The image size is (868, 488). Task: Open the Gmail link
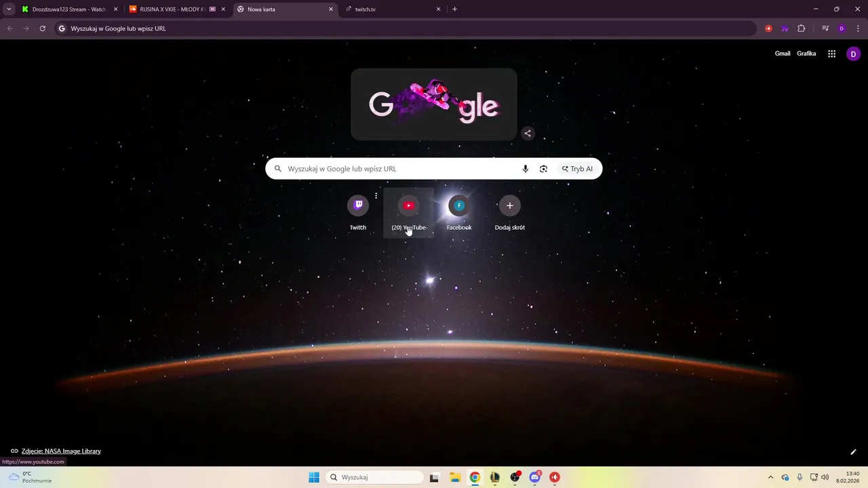(x=783, y=54)
